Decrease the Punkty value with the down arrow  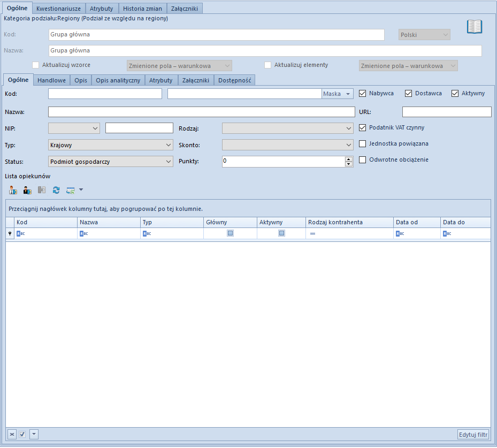(x=349, y=164)
